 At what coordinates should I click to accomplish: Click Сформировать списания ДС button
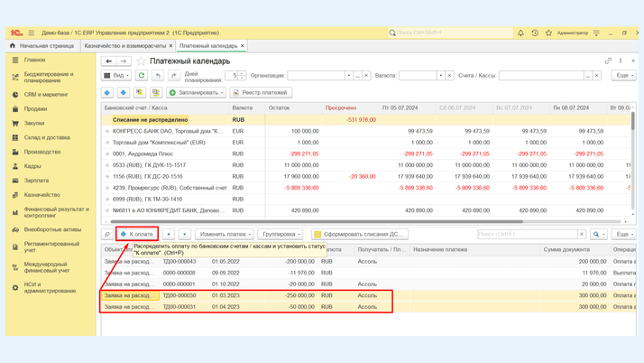click(x=358, y=234)
